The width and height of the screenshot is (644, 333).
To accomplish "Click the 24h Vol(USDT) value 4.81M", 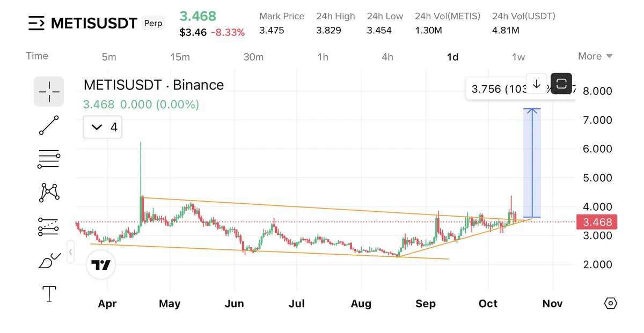I will pyautogui.click(x=506, y=31).
